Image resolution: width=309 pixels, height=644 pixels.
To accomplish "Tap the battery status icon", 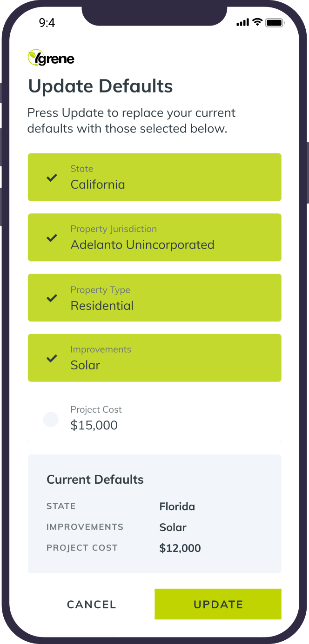I will pos(275,22).
